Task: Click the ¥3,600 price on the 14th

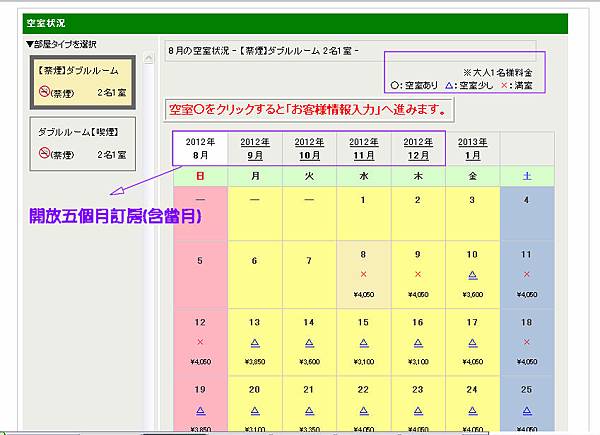Action: coord(309,362)
